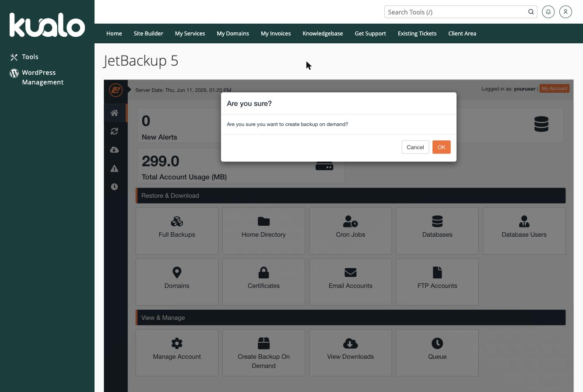Click the database stack icon

541,124
